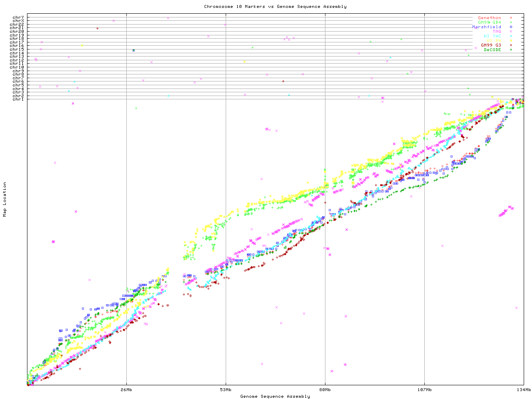Screen dimensions: 532x399
Task: Click the chart title Chromosome 10 Markers
Action: click(275, 7)
